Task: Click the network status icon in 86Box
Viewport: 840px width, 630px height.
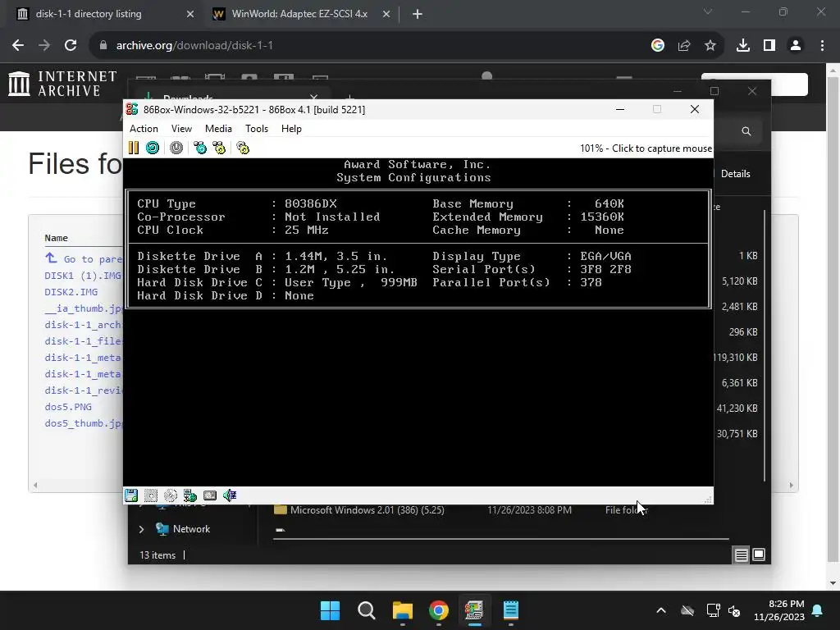Action: [190, 495]
